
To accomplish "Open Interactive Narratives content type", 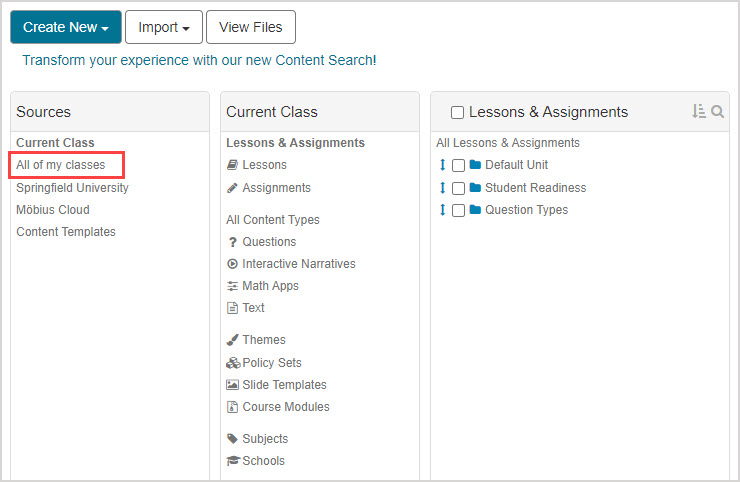I will click(x=298, y=264).
